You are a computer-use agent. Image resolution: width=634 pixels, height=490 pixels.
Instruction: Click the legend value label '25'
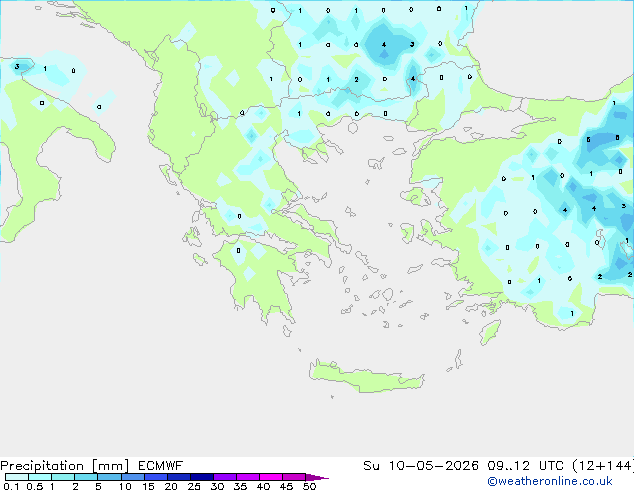tap(194, 486)
